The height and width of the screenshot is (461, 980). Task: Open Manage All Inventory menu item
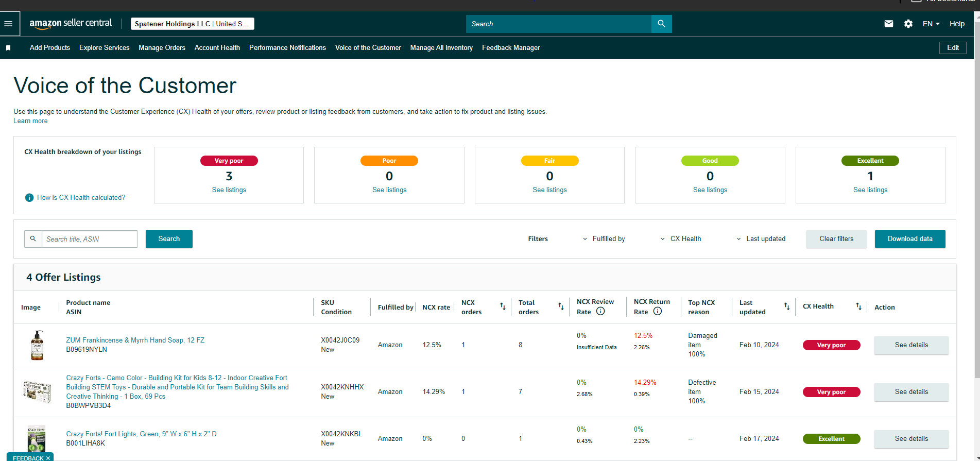pyautogui.click(x=441, y=48)
